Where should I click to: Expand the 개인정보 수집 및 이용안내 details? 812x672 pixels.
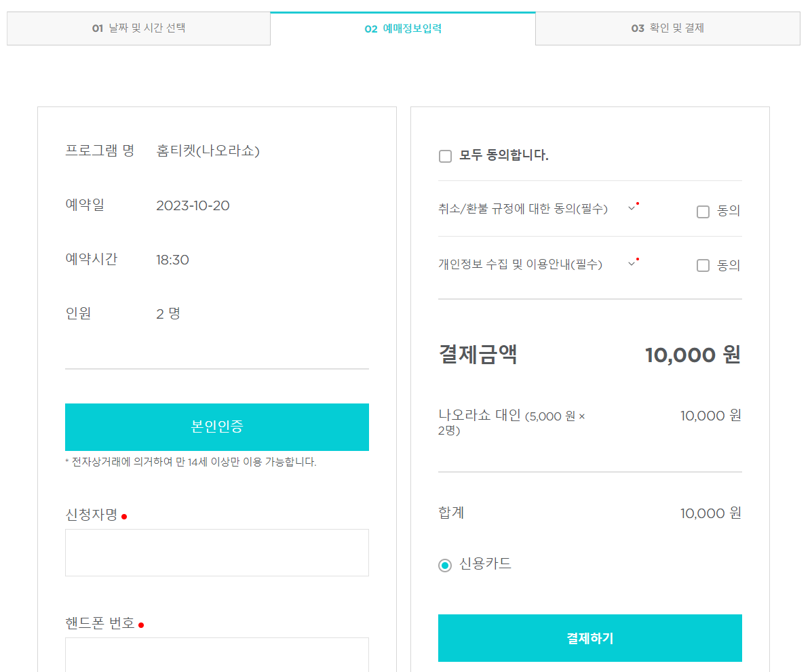[x=630, y=262]
